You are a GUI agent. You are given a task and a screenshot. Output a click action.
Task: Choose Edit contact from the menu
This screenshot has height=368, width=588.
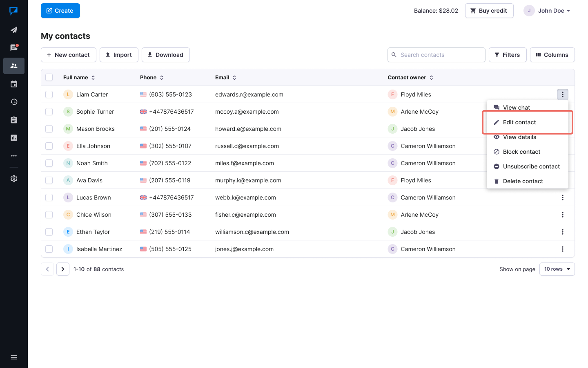coord(519,122)
